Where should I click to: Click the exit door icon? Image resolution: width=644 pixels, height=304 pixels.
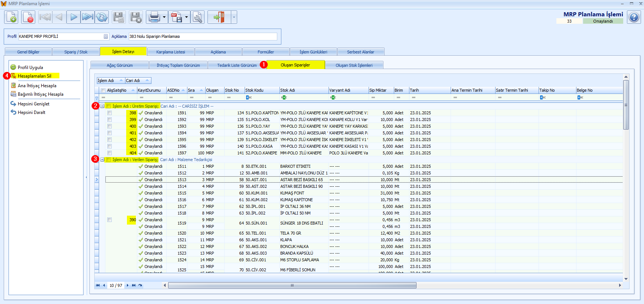click(219, 17)
